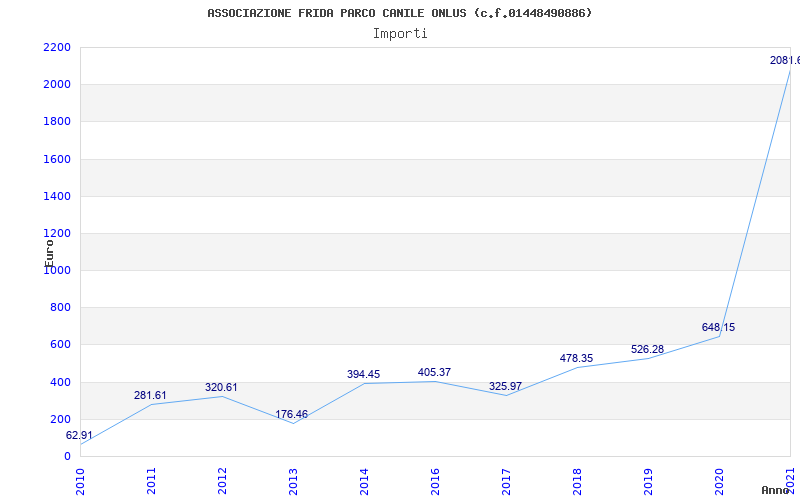Select the 1000 y-axis tick label

coord(57,270)
